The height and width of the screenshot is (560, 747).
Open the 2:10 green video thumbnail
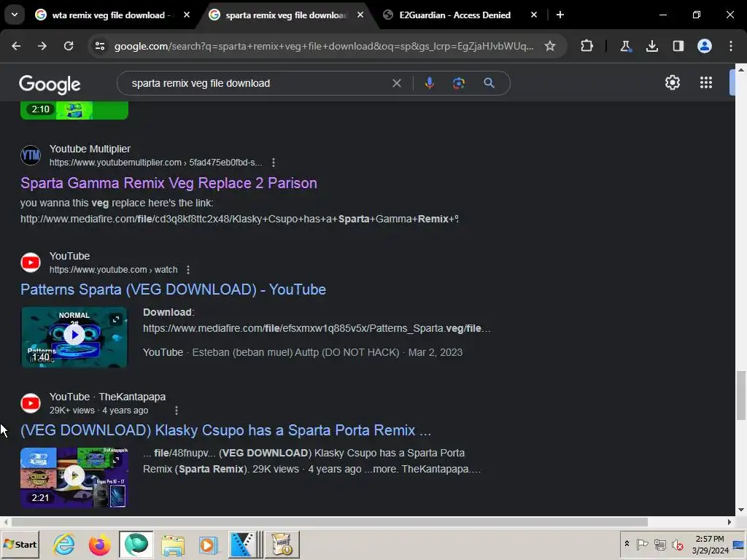click(x=74, y=110)
